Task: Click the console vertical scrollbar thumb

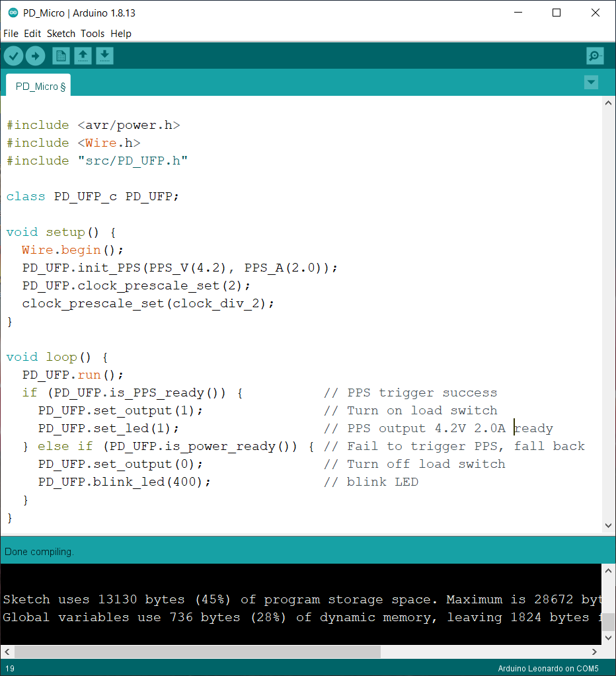Action: tap(608, 622)
